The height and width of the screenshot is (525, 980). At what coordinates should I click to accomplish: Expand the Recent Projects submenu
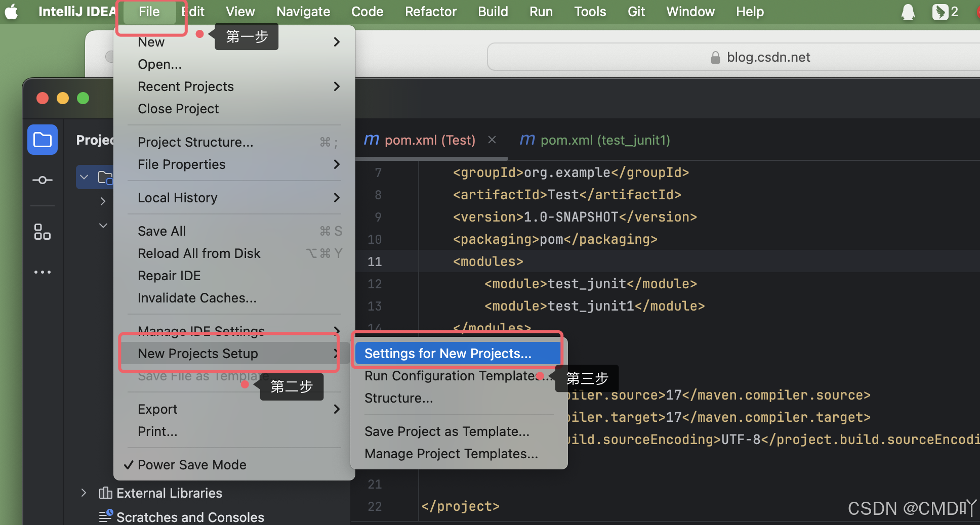pyautogui.click(x=337, y=86)
